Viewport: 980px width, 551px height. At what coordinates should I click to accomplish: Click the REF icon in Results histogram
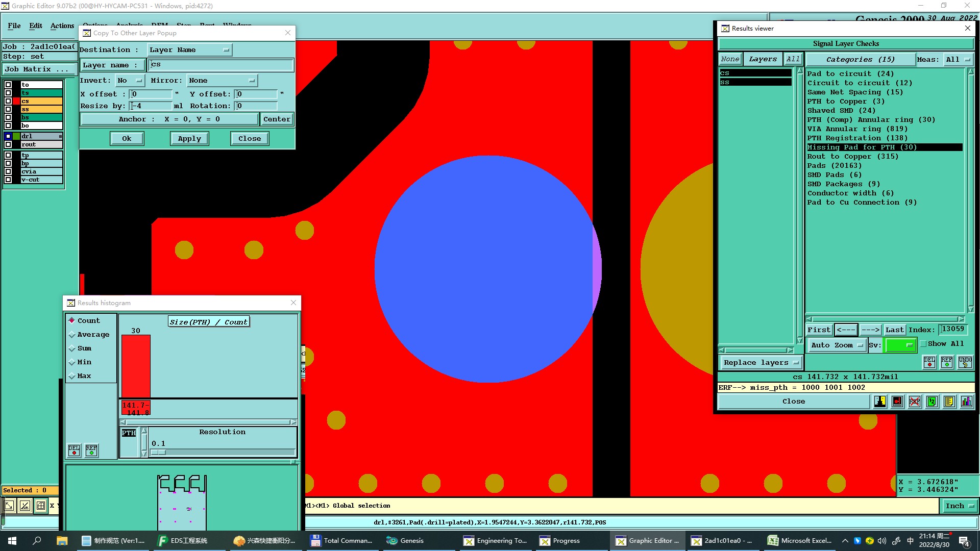pos(91,450)
